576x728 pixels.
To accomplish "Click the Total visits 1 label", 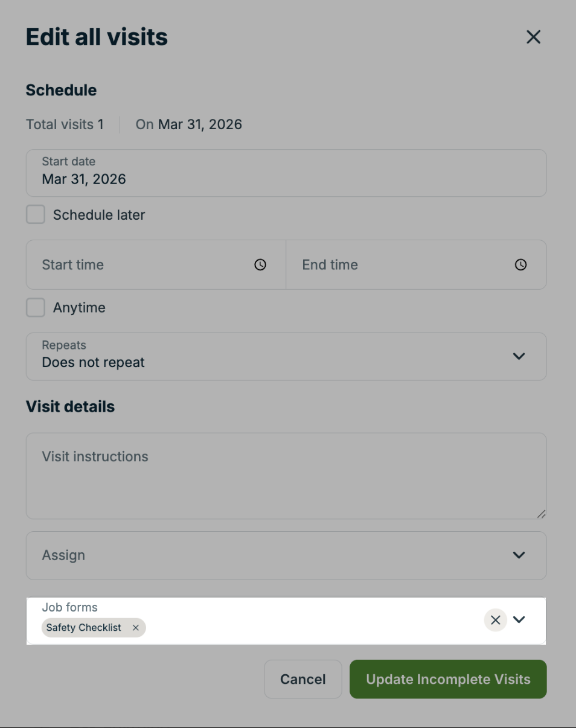I will (x=64, y=124).
